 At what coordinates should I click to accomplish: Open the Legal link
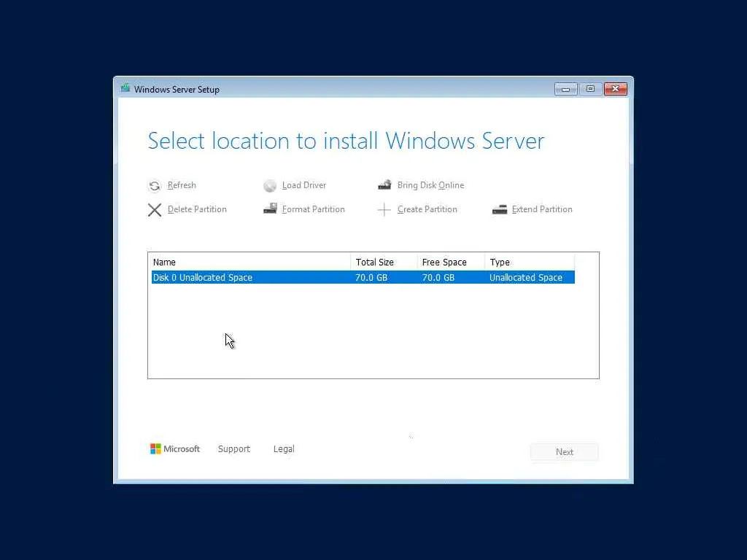(284, 448)
